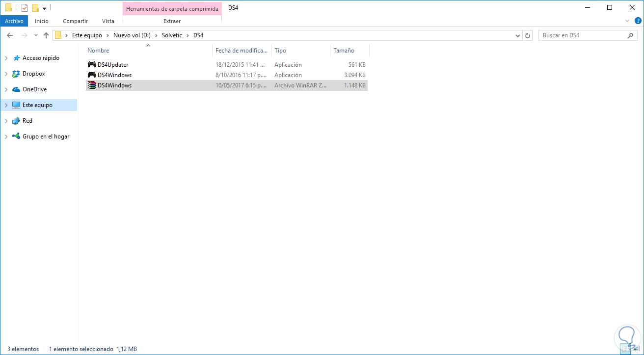
Task: Go forward with the right arrow button
Action: [x=24, y=35]
